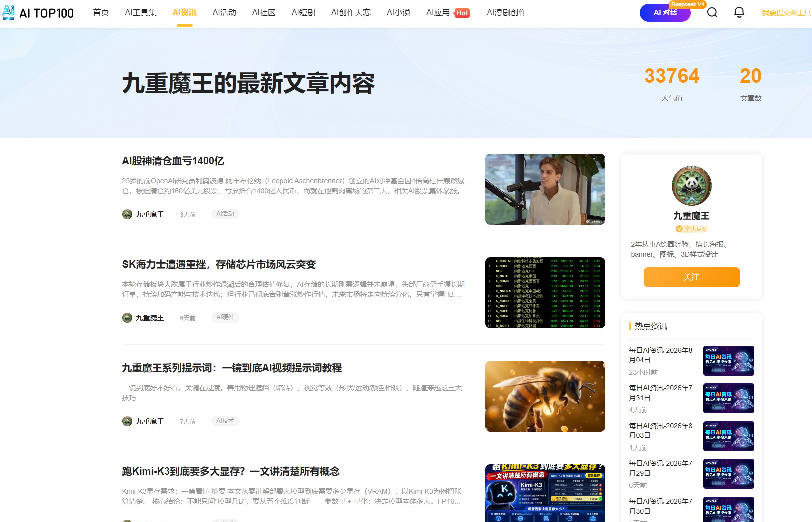This screenshot has width=812, height=522.
Task: Click author avatar in 一镜到底 article row
Action: pos(127,421)
